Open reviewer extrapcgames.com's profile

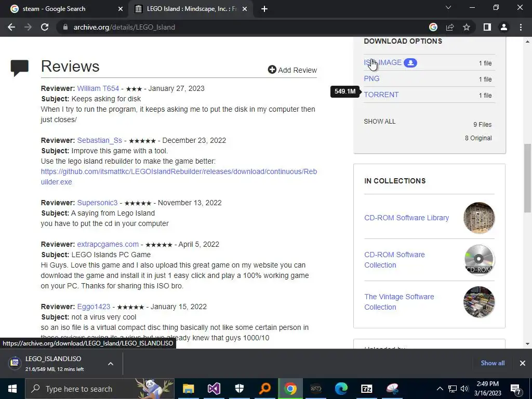[108, 244]
